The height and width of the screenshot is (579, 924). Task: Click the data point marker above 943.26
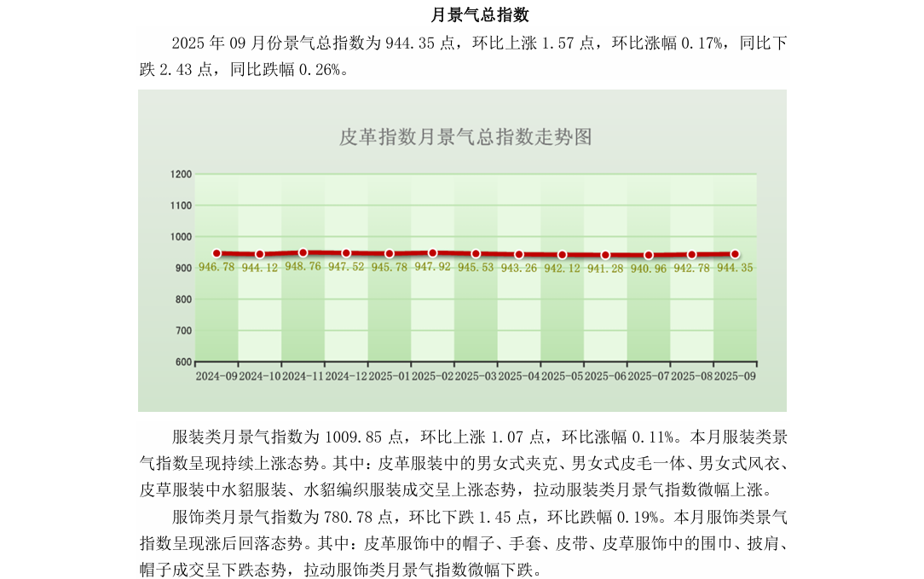pos(519,254)
